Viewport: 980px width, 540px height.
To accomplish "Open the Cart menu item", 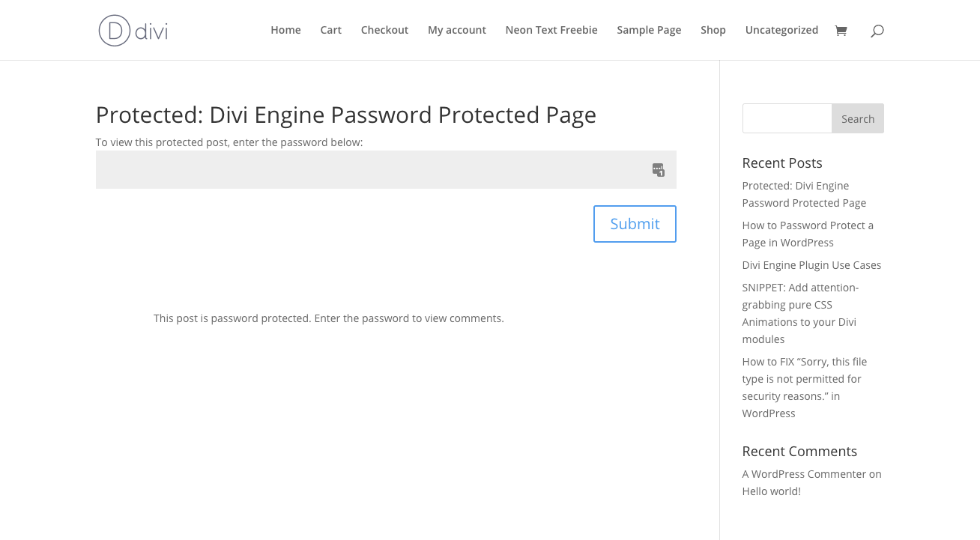I will click(x=330, y=30).
